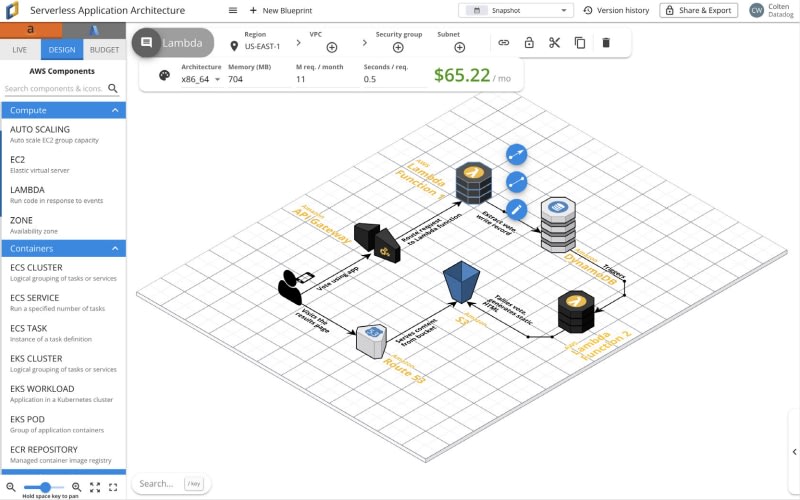Screen dimensions: 800x500
Task: Open the Architecture x86_64 dropdown
Action: point(201,79)
